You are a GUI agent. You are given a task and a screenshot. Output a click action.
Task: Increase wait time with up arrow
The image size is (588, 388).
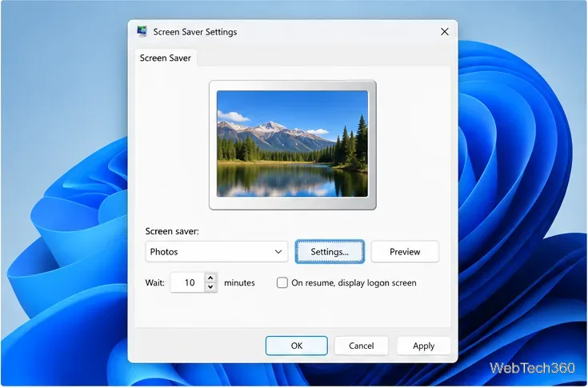pyautogui.click(x=210, y=278)
